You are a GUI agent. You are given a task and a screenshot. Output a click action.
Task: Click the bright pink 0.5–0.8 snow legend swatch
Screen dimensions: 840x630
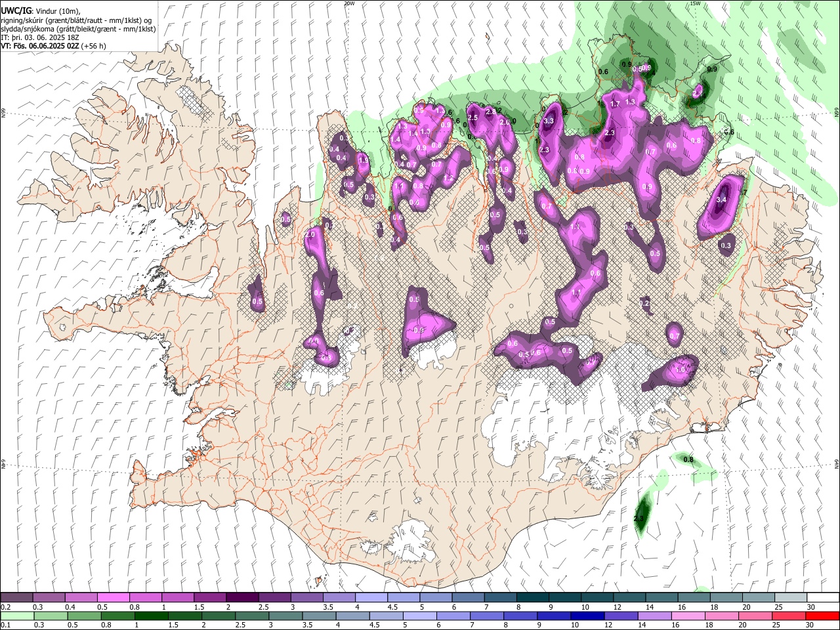[x=113, y=597]
